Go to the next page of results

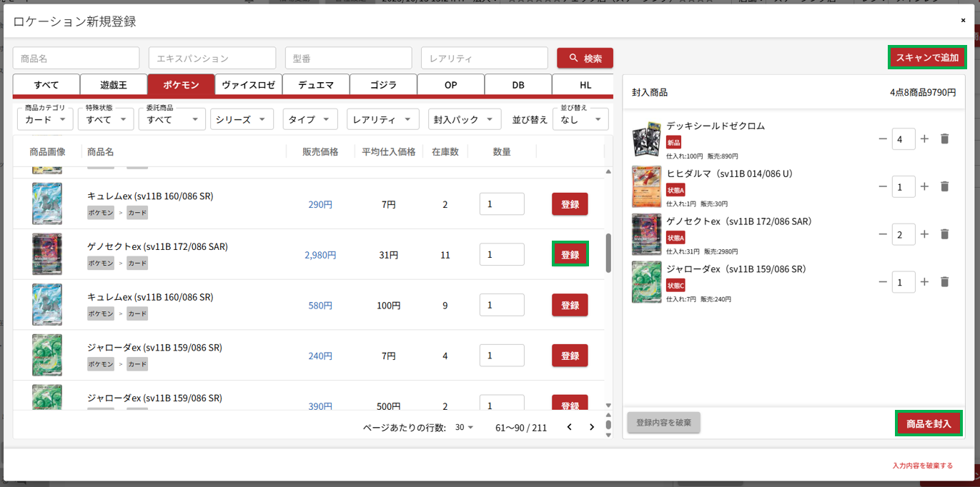592,427
